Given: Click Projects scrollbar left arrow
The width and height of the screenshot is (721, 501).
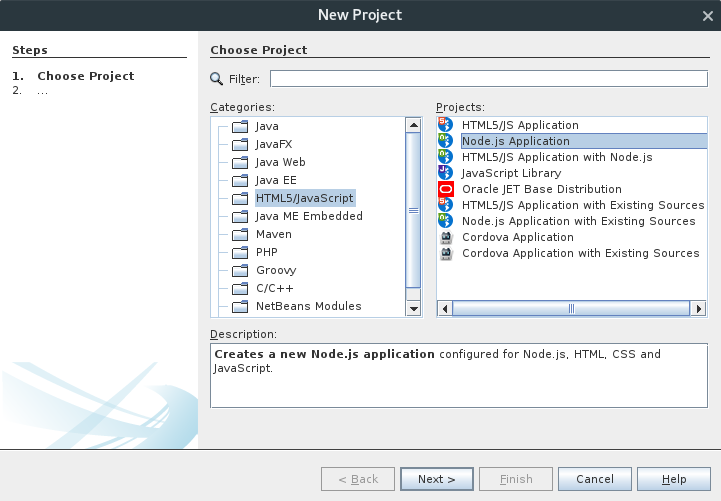Looking at the screenshot, I should 445,309.
